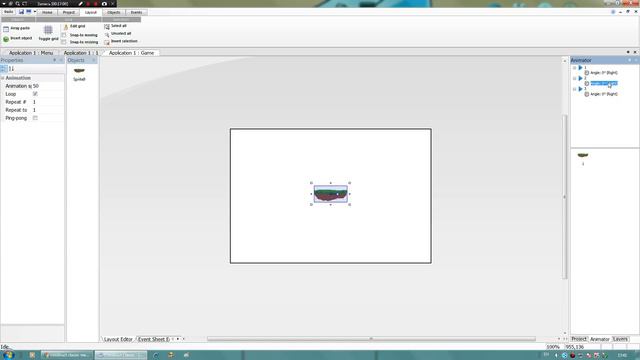Click the second blue quick-access toolbar icon

point(29,12)
